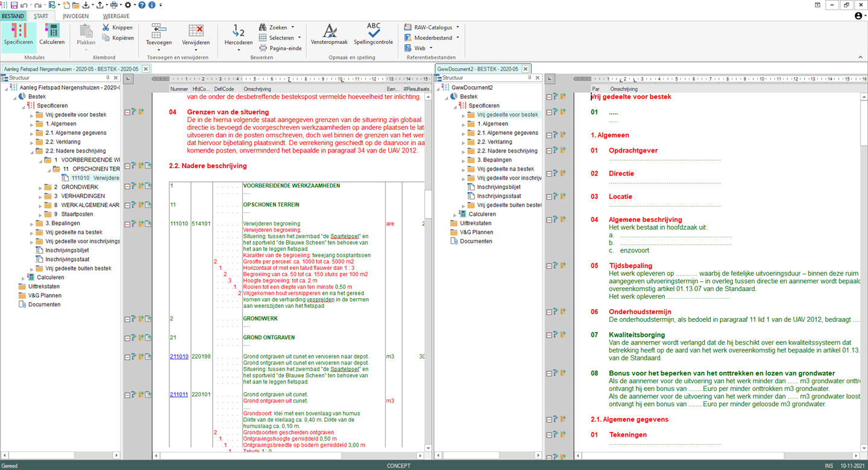Switch to the INVOEGEN ribbon tab
The width and height of the screenshot is (868, 470).
click(x=75, y=16)
